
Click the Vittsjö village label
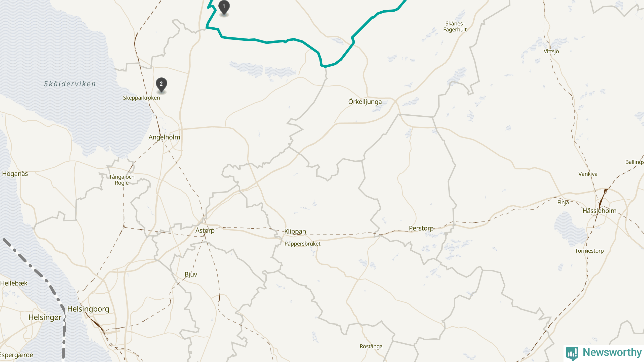[x=551, y=51]
